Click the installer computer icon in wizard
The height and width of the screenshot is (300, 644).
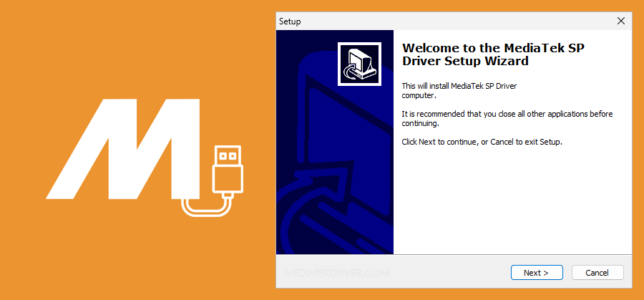(x=359, y=64)
